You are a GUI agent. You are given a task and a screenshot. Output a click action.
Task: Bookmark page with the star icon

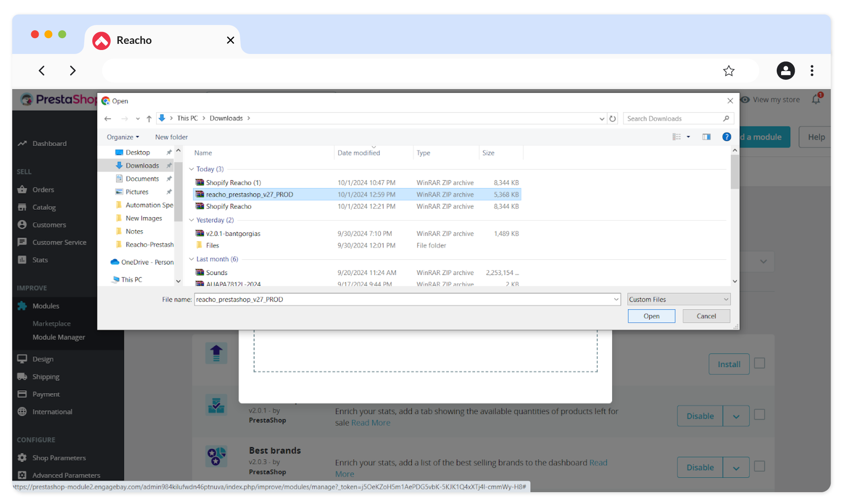coord(729,71)
